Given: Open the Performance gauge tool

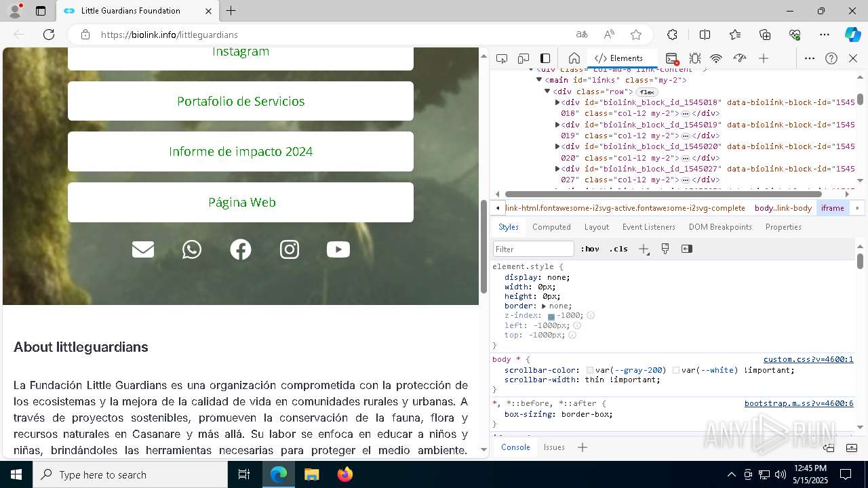Looking at the screenshot, I should [740, 58].
